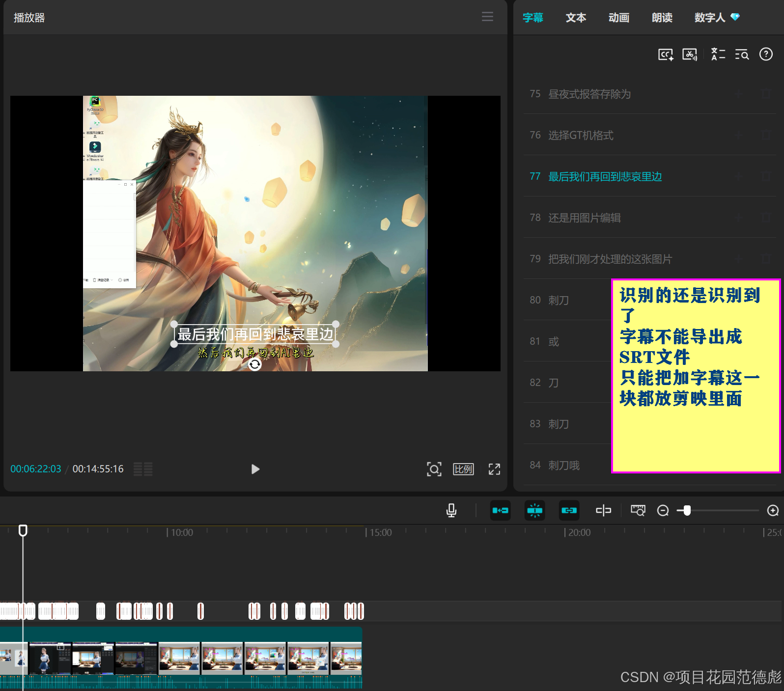Click the preview zoom focus icon
The image size is (784, 691).
pyautogui.click(x=434, y=469)
